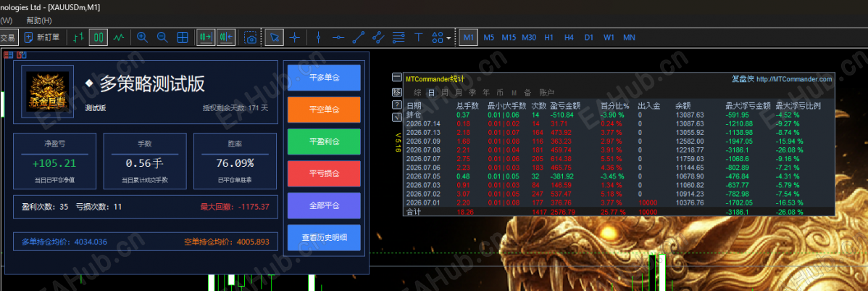Toggle chart auto-scroll to latest bar
868x291 pixels.
point(206,37)
